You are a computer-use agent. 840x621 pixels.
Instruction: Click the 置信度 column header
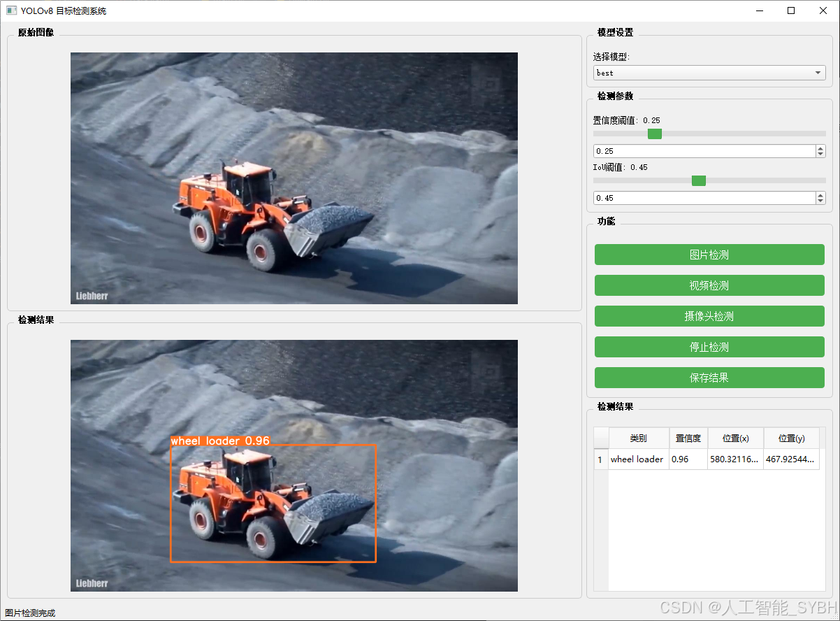click(x=688, y=438)
